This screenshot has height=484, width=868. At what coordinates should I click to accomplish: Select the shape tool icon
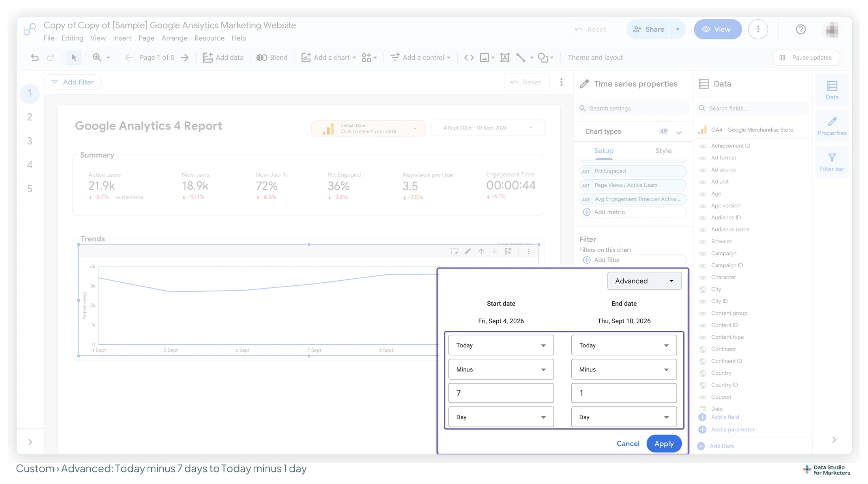[543, 58]
